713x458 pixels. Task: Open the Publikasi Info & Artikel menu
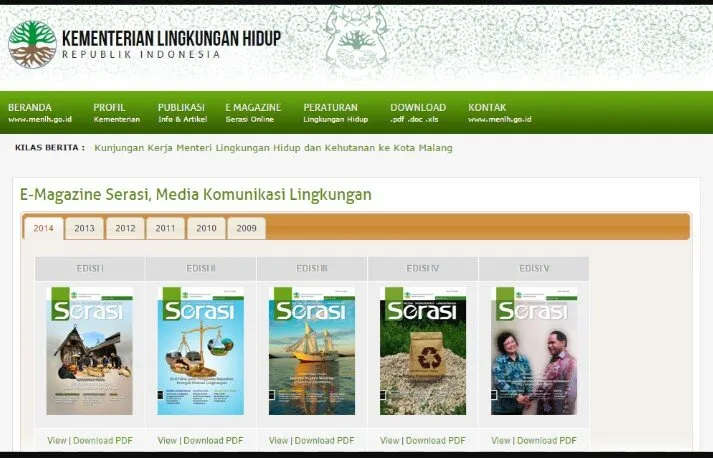pos(182,113)
